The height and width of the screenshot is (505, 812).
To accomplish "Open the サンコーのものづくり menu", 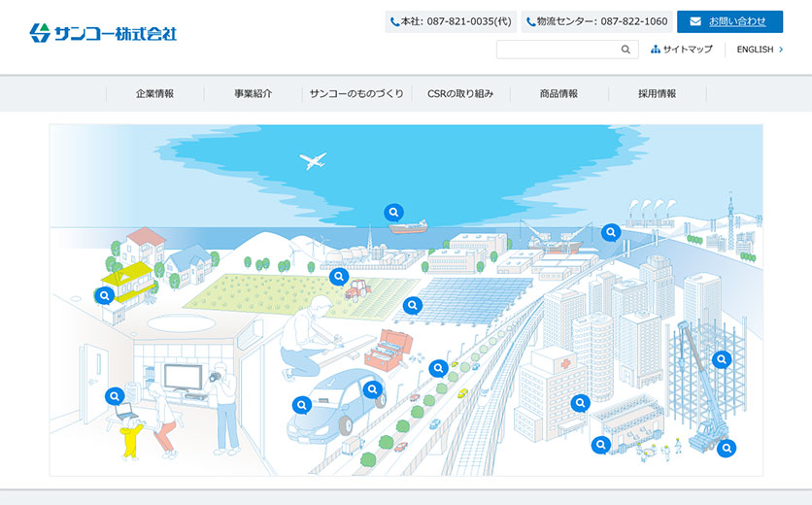I will (356, 94).
